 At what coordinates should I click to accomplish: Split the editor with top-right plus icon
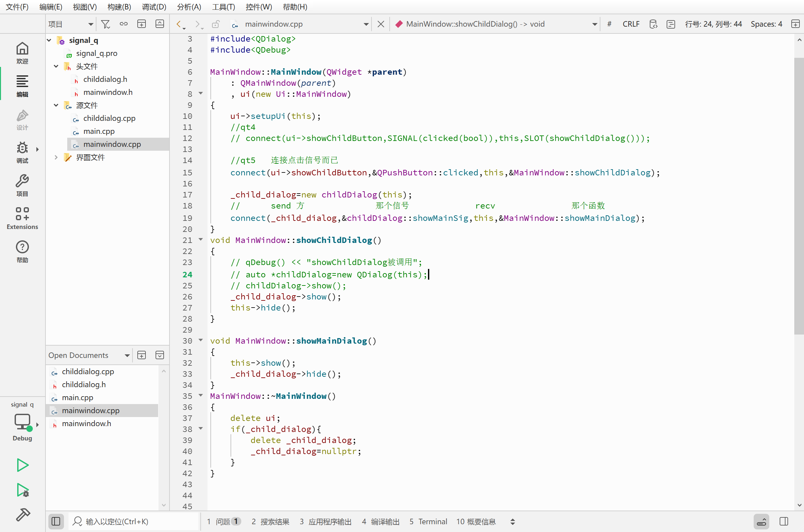coord(795,24)
